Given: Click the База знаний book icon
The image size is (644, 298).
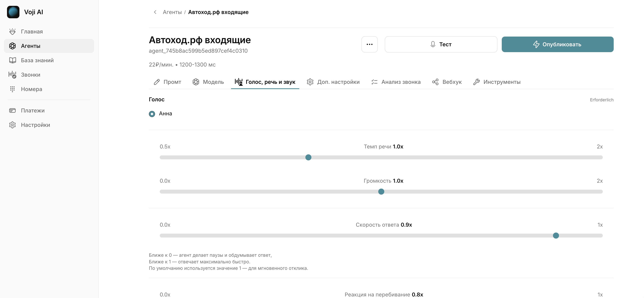Looking at the screenshot, I should 12,60.
